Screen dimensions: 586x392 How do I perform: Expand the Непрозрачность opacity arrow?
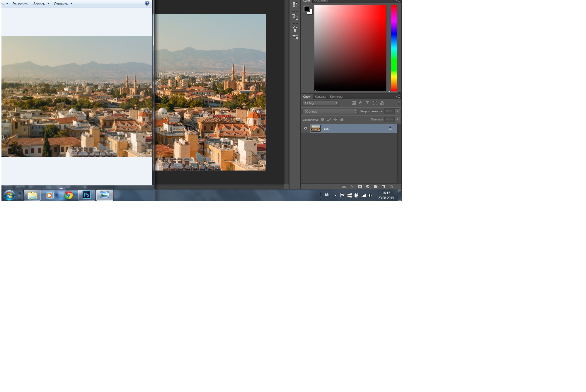[x=397, y=111]
